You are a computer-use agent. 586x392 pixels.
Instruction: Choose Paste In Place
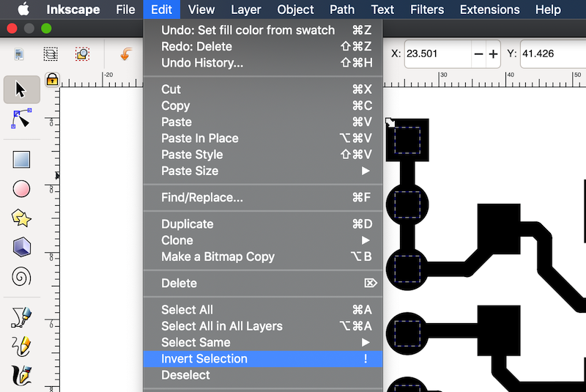point(263,138)
